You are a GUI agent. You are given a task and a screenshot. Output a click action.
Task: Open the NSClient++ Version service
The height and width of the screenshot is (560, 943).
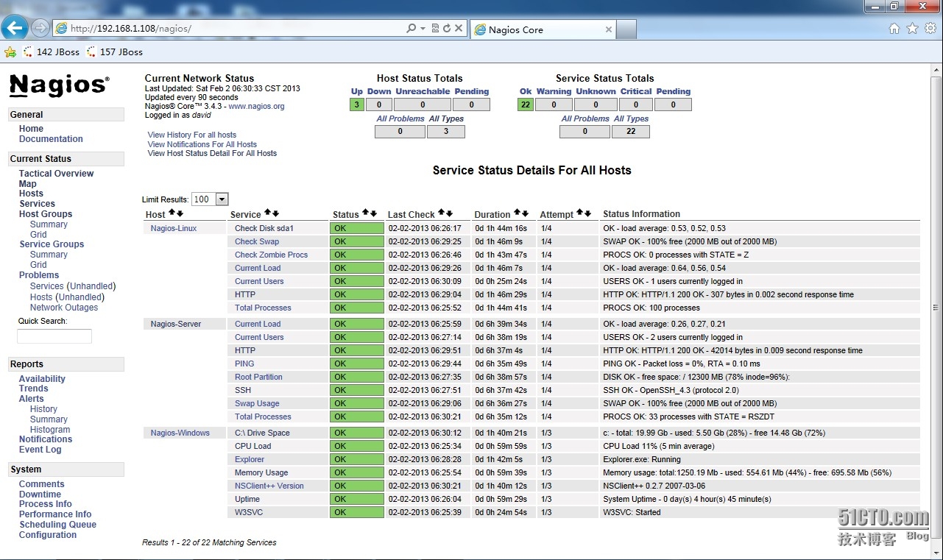coord(269,486)
